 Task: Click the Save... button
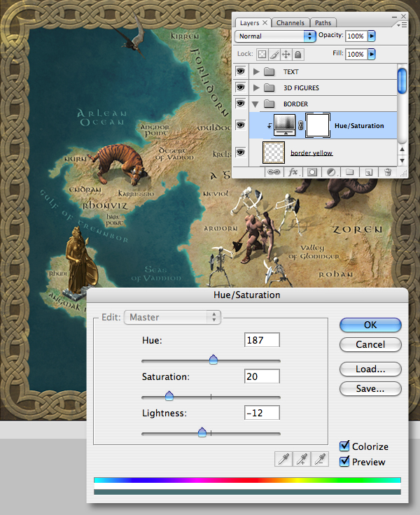tap(370, 389)
